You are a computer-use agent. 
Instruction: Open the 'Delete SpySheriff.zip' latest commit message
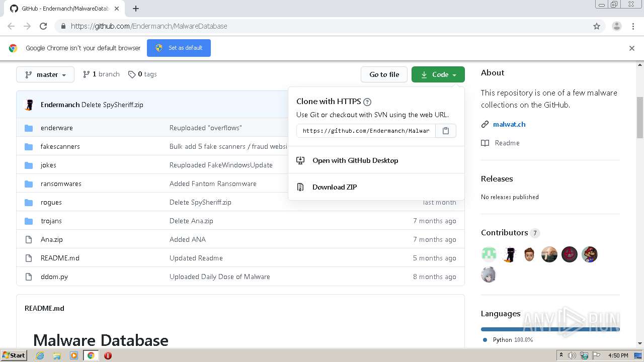tap(112, 105)
